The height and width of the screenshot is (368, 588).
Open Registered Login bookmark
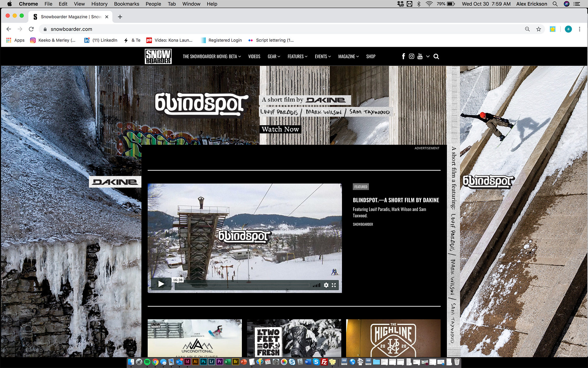221,40
